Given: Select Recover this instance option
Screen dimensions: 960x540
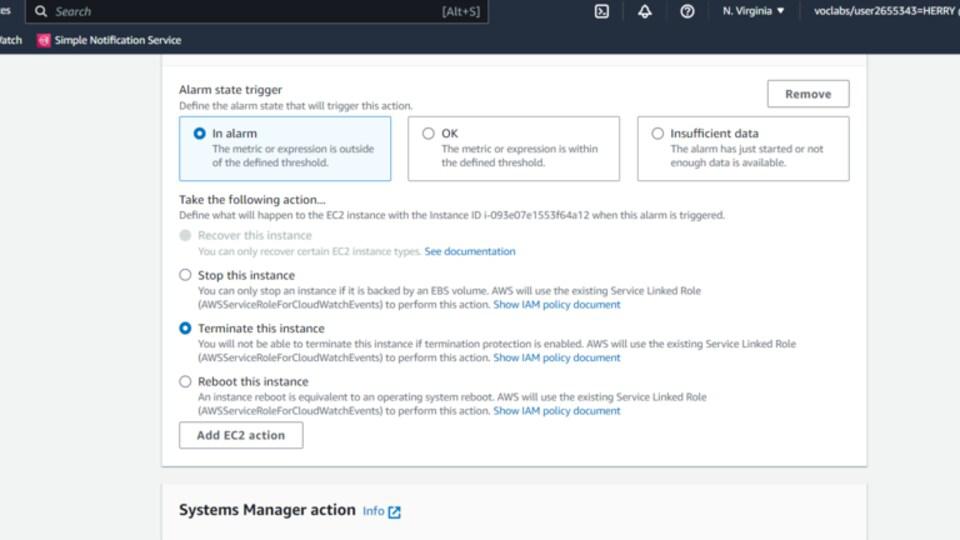Looking at the screenshot, I should (x=185, y=235).
